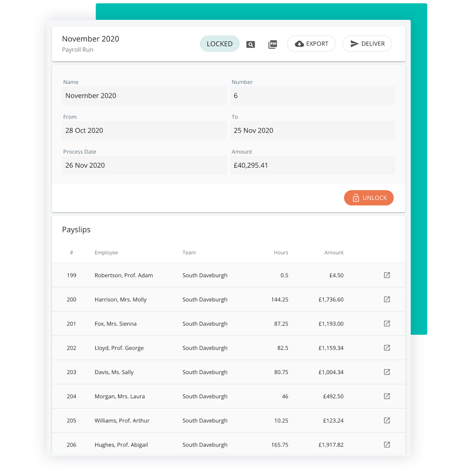Select employee Lloyd, Prof. George
The height and width of the screenshot is (476, 476).
[x=119, y=348]
